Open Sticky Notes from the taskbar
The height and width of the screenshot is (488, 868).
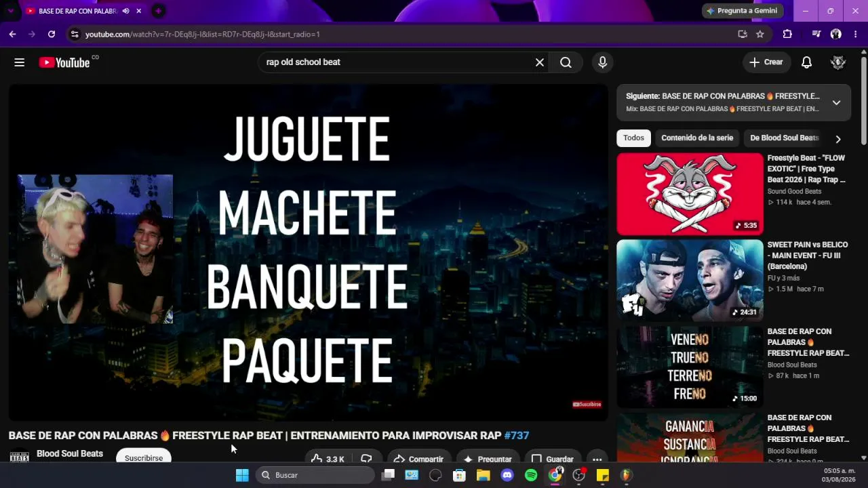tap(603, 475)
